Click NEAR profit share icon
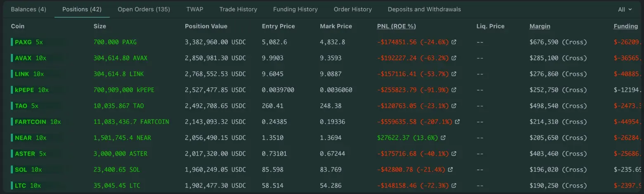 [x=443, y=138]
